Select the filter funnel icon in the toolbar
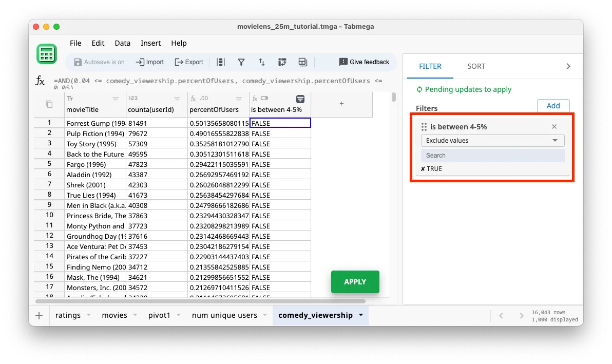Image resolution: width=612 pixels, height=364 pixels. [x=241, y=62]
